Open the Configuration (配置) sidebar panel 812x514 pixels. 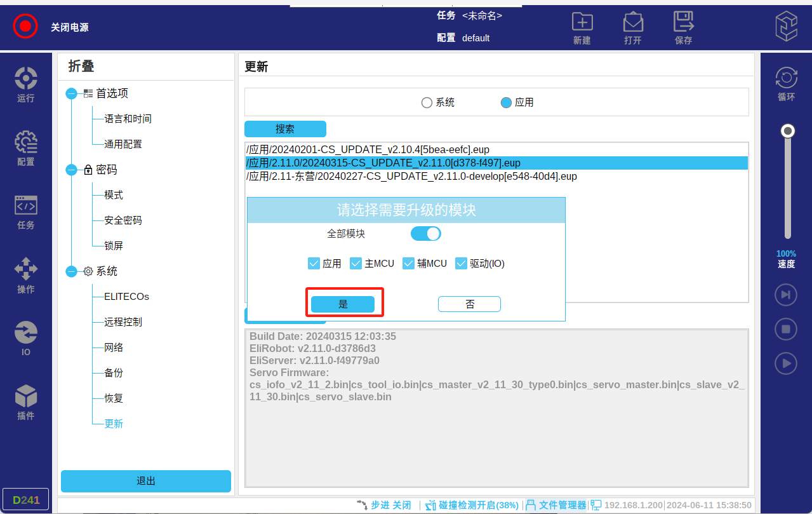point(26,148)
